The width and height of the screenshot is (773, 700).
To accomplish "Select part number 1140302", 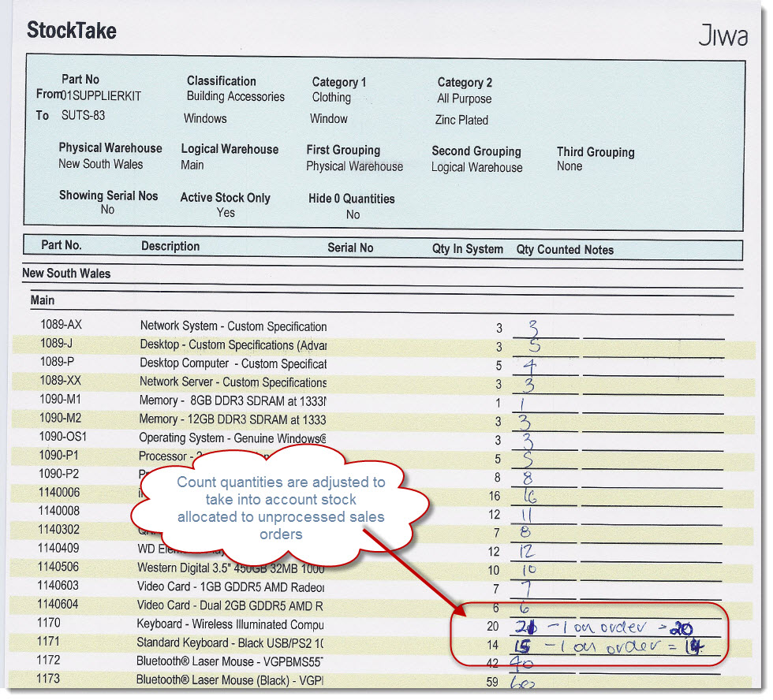I will [x=58, y=530].
